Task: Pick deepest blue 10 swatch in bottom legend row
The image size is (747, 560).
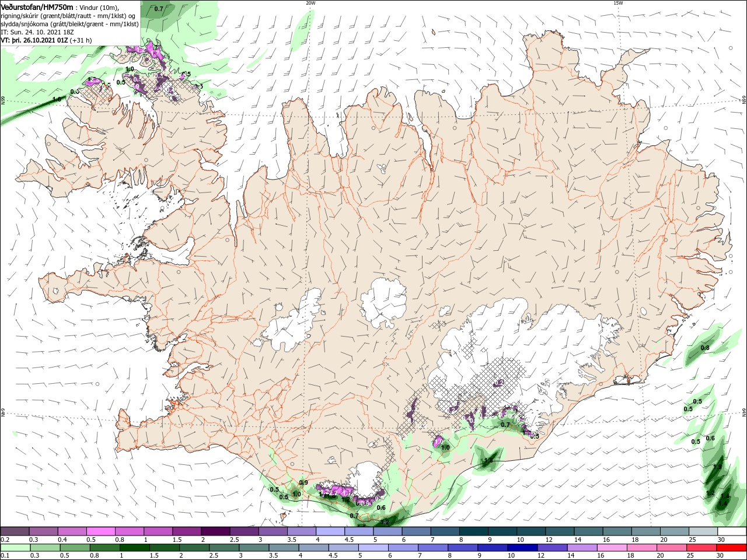Action: [522, 548]
